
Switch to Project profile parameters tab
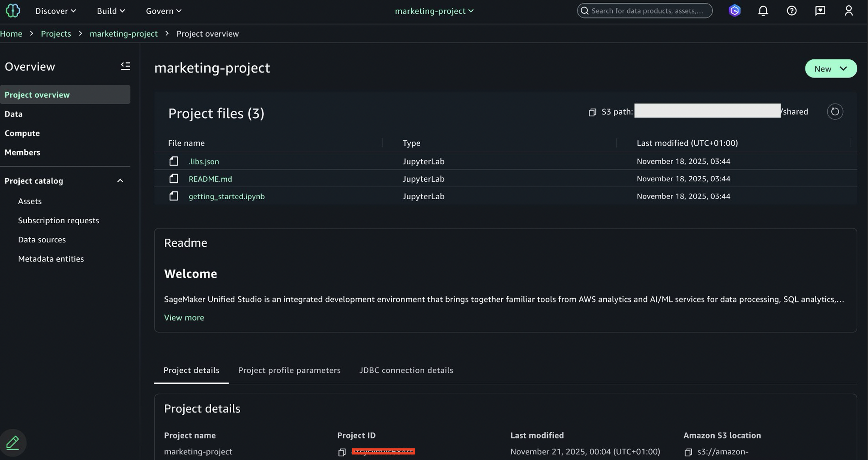click(289, 370)
